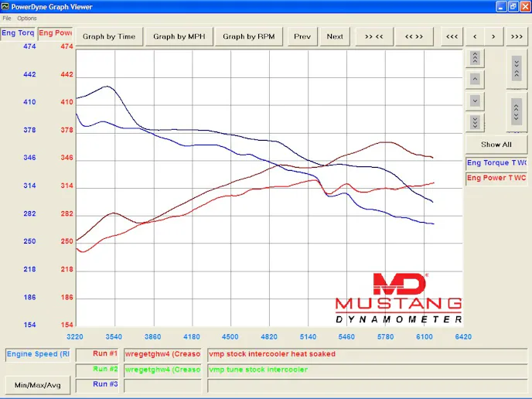The width and height of the screenshot is (532, 399).
Task: Click the Engine Speed axis label field
Action: point(38,355)
